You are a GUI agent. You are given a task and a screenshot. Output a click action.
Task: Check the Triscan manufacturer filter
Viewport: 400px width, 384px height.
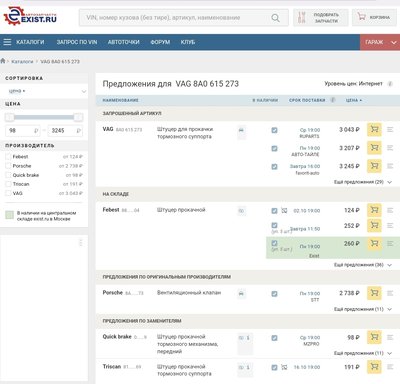point(8,184)
